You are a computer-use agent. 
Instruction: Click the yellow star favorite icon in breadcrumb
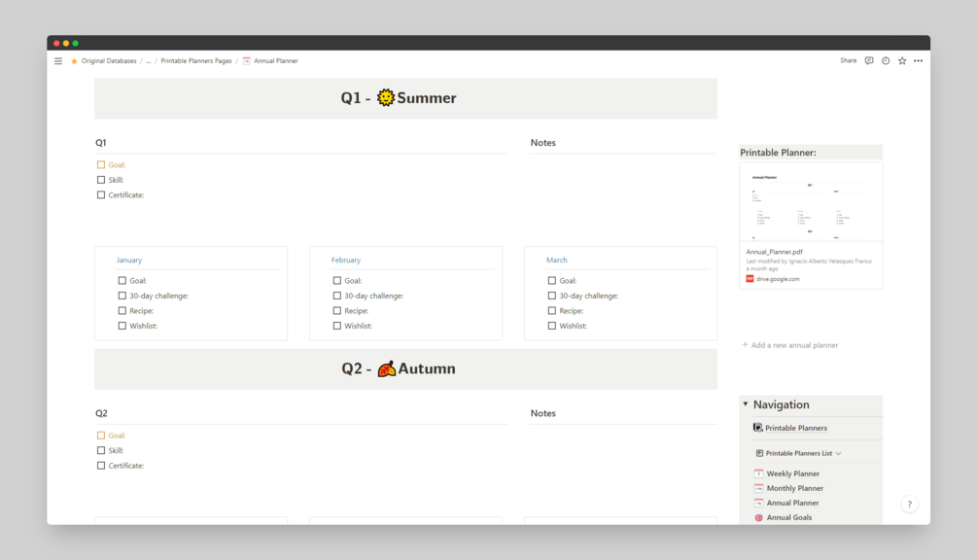pos(74,61)
